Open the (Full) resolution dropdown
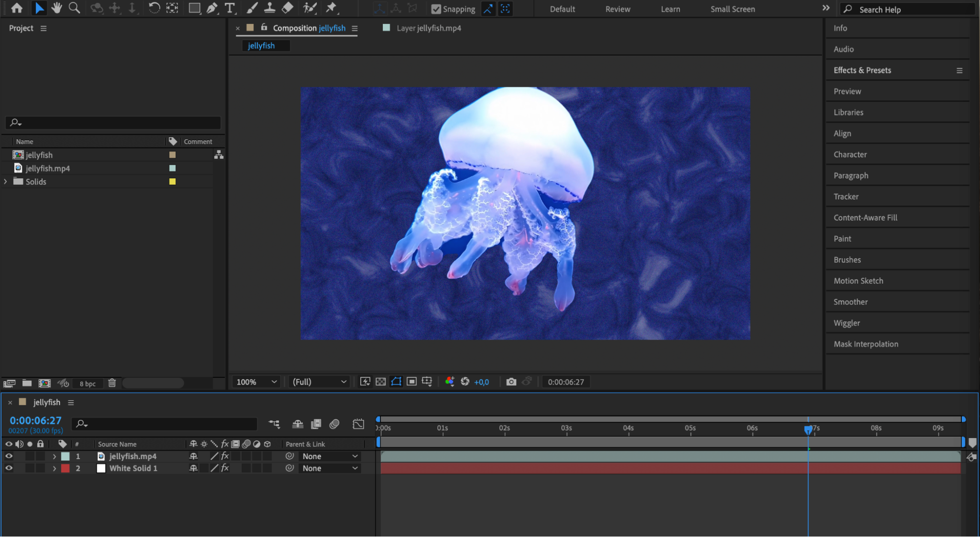This screenshot has width=980, height=537. pyautogui.click(x=319, y=382)
